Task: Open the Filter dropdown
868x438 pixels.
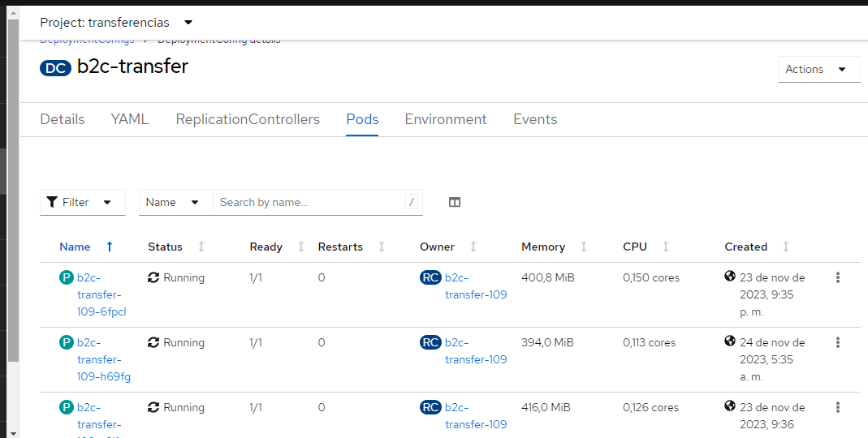Action: coord(83,203)
